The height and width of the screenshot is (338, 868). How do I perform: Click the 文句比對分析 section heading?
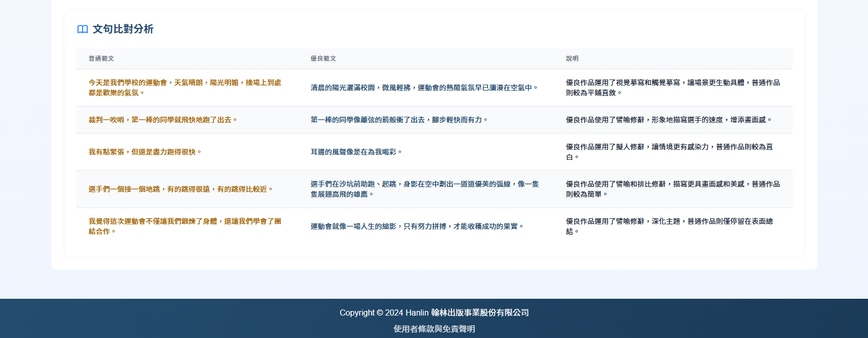point(123,29)
